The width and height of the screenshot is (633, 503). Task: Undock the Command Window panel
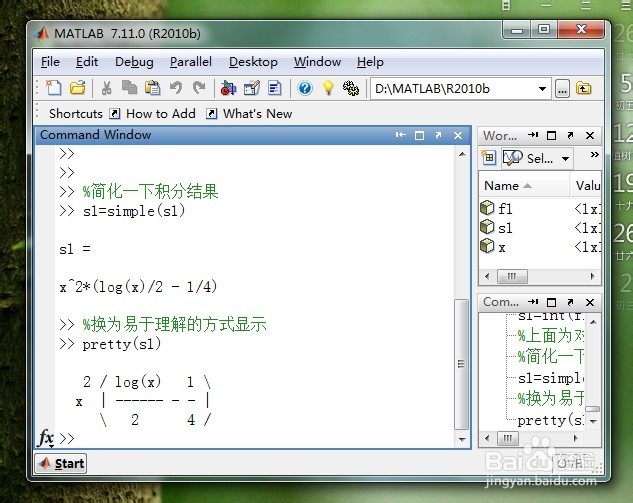click(438, 135)
